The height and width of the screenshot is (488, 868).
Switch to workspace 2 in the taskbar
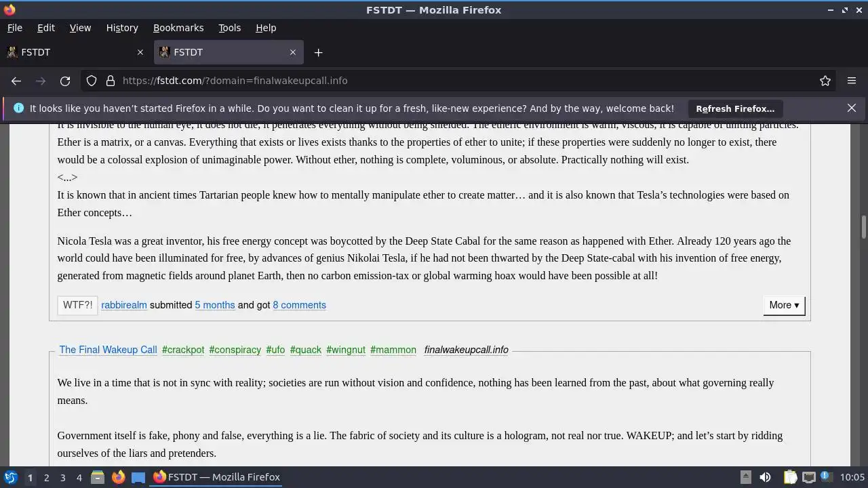[46, 477]
